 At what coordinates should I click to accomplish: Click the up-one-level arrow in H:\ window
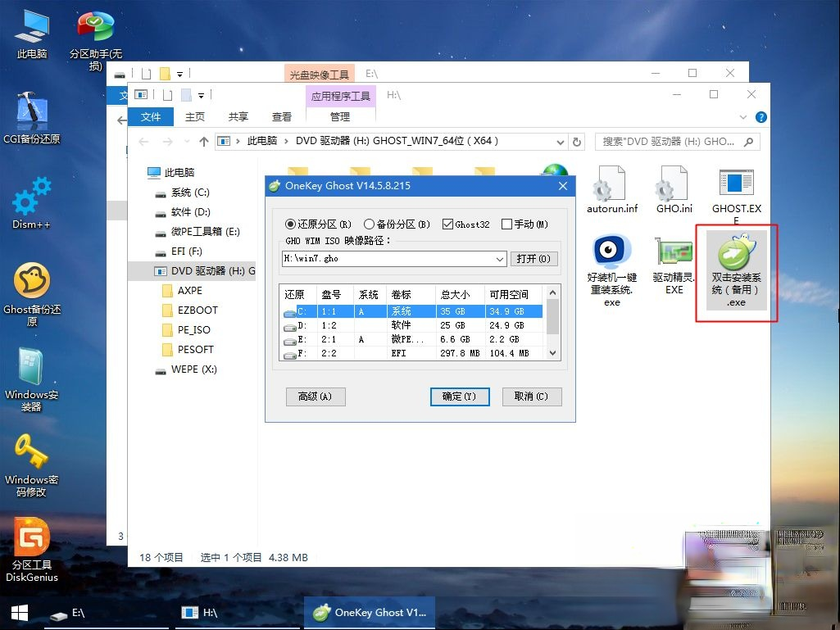(x=203, y=142)
